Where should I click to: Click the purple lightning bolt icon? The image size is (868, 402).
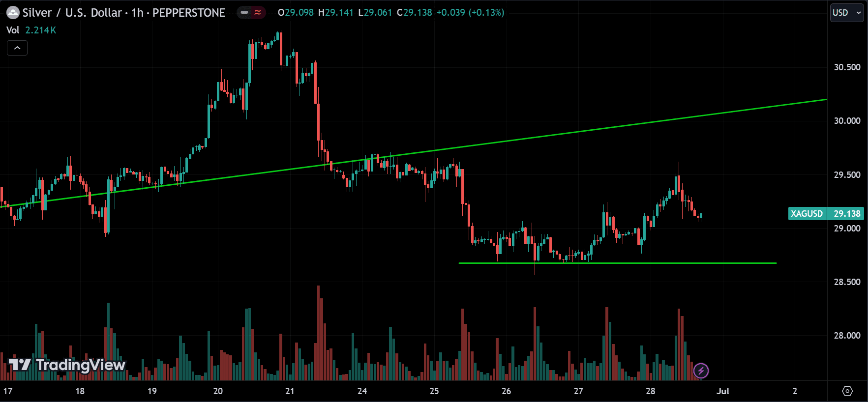click(701, 371)
